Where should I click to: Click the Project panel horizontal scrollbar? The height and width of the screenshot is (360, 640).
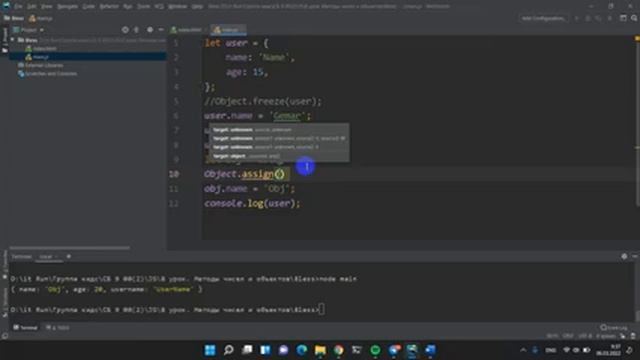(x=70, y=247)
